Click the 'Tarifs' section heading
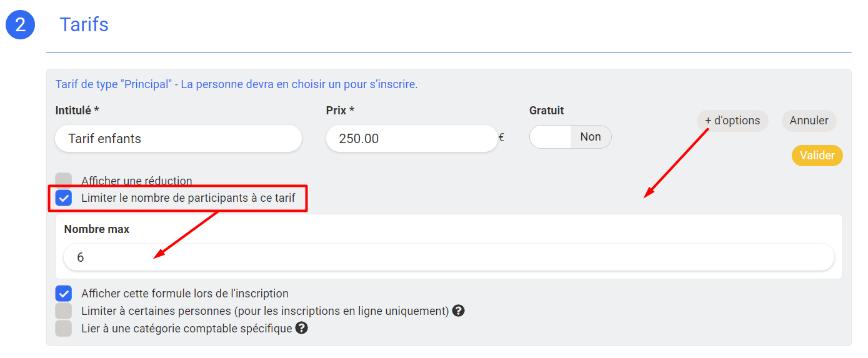This screenshot has width=868, height=358. (x=84, y=24)
